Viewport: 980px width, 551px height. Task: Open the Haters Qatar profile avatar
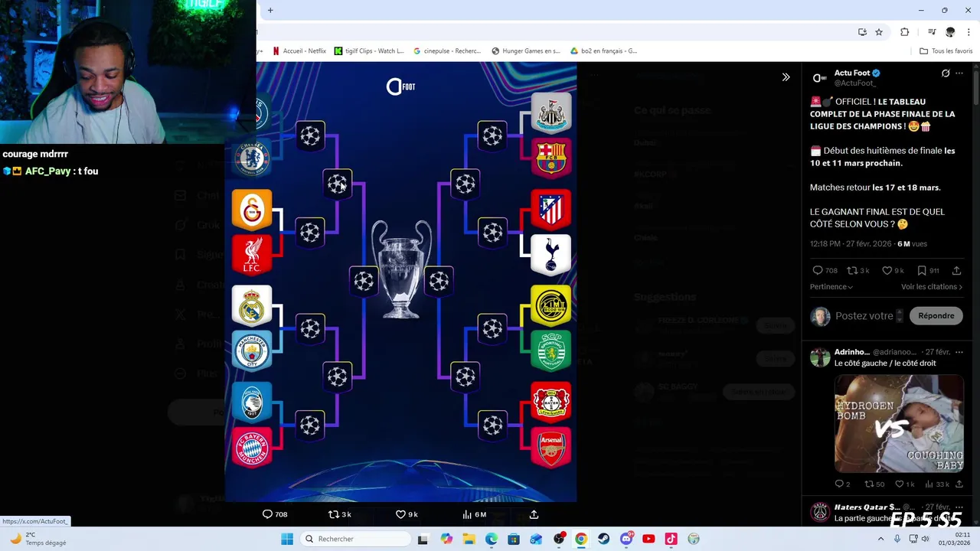(820, 512)
